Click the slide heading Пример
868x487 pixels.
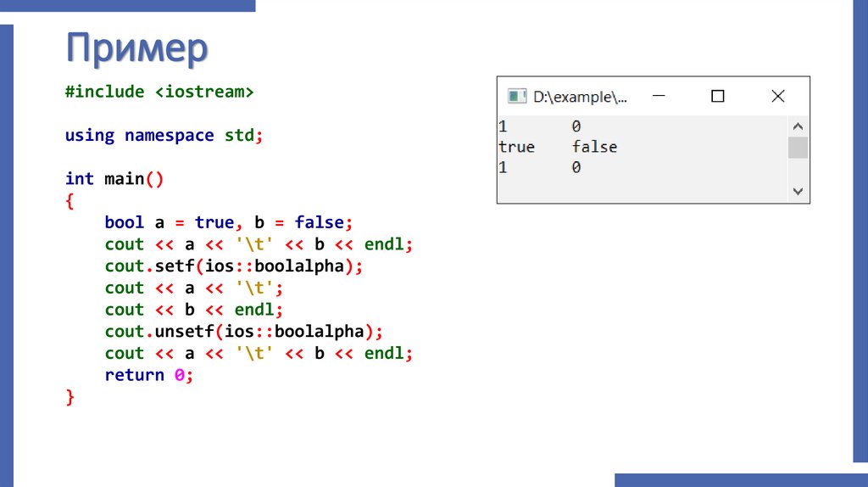pyautogui.click(x=136, y=48)
